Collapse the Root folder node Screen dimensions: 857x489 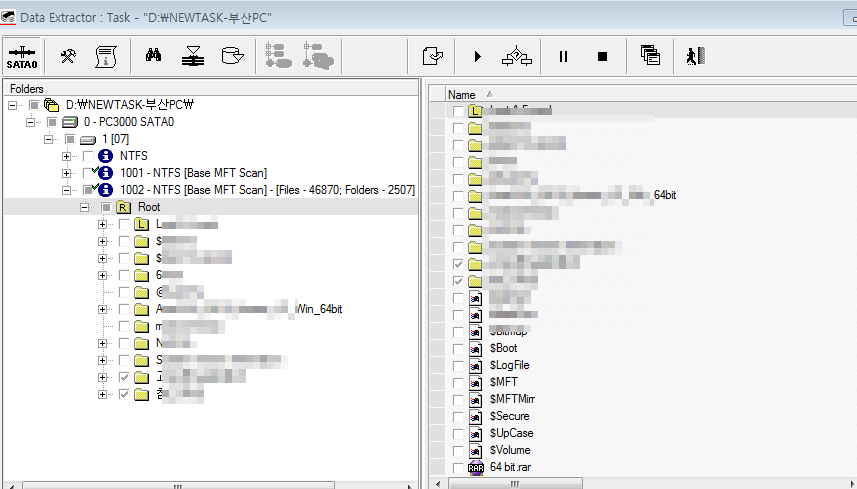[84, 207]
